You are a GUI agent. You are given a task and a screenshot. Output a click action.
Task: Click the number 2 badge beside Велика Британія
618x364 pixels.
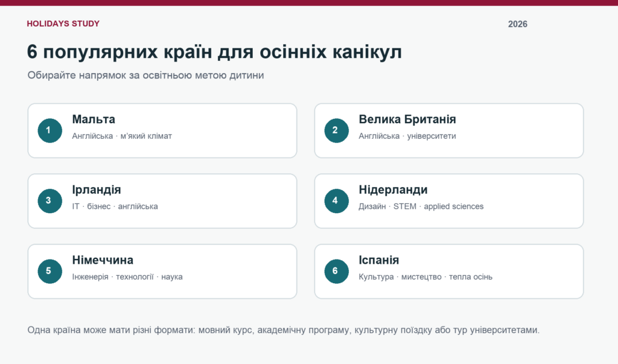point(336,130)
